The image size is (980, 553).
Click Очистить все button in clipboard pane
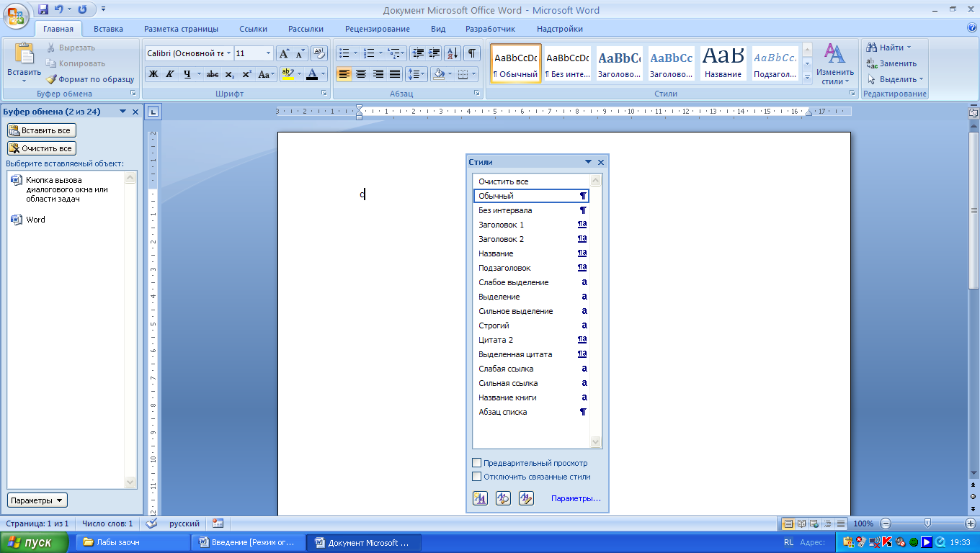point(41,148)
